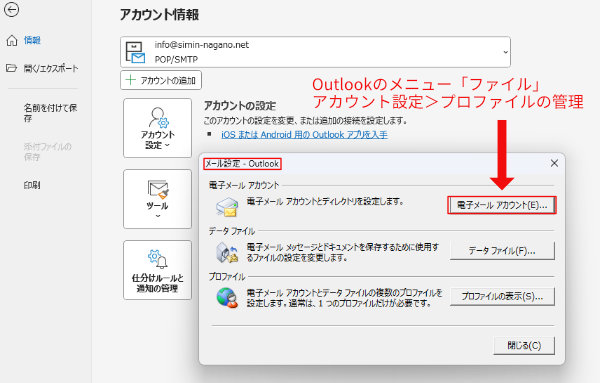
Task: Click the メール設定 - Outlook dialog title
Action: point(242,164)
